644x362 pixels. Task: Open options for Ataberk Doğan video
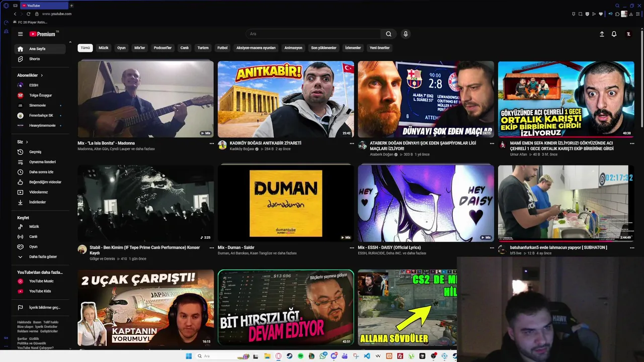pos(492,143)
